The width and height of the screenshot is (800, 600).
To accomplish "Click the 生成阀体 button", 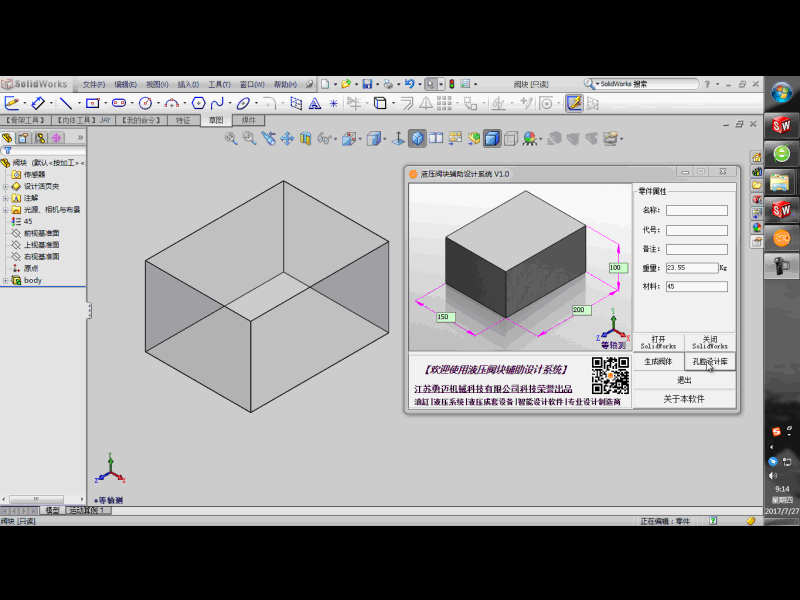I will point(658,362).
